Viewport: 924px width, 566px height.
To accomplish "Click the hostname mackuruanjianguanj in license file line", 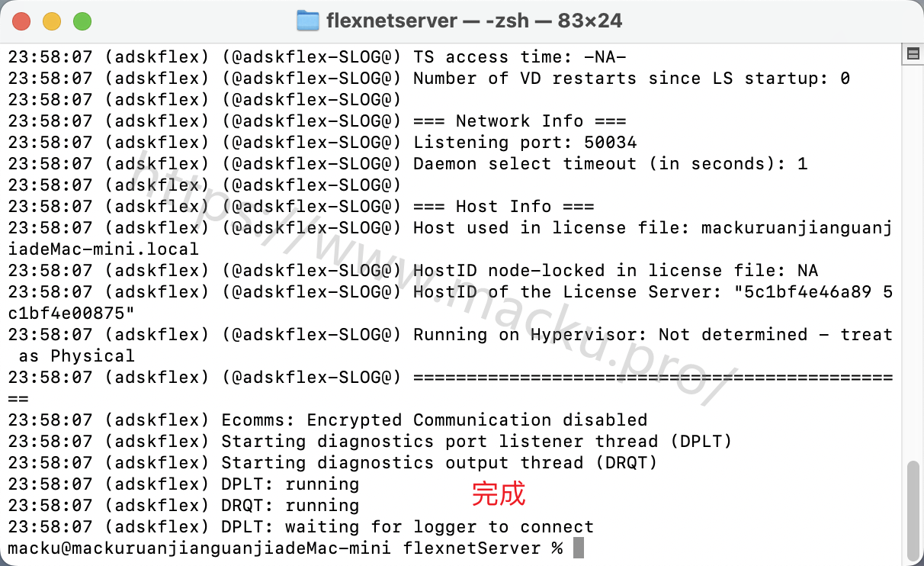I will coord(797,228).
